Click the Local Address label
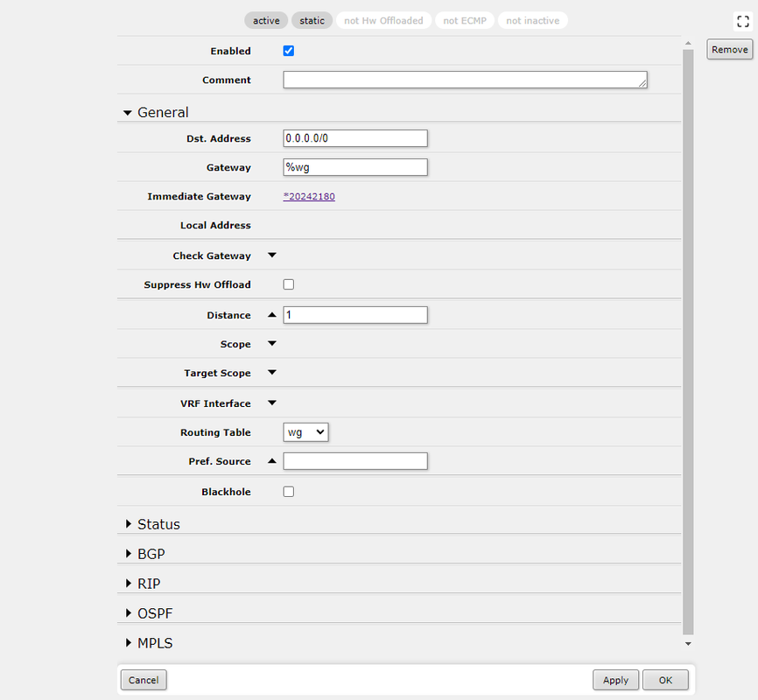The width and height of the screenshot is (758, 700). (215, 225)
